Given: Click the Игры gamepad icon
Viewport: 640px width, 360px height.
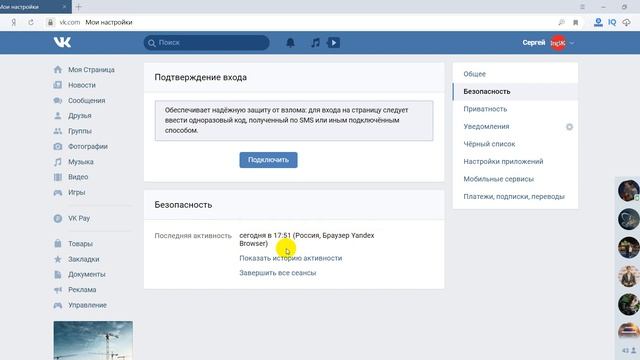Looking at the screenshot, I should pyautogui.click(x=58, y=192).
